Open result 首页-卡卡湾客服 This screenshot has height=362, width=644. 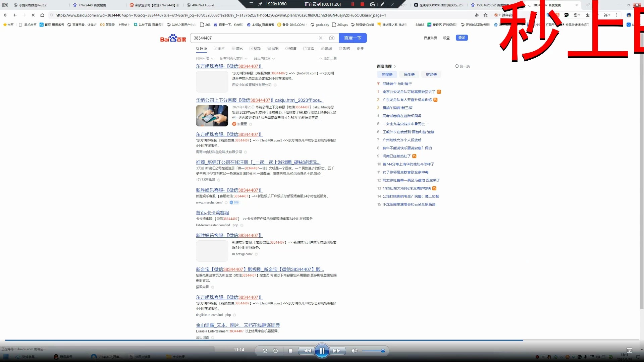[212, 213]
